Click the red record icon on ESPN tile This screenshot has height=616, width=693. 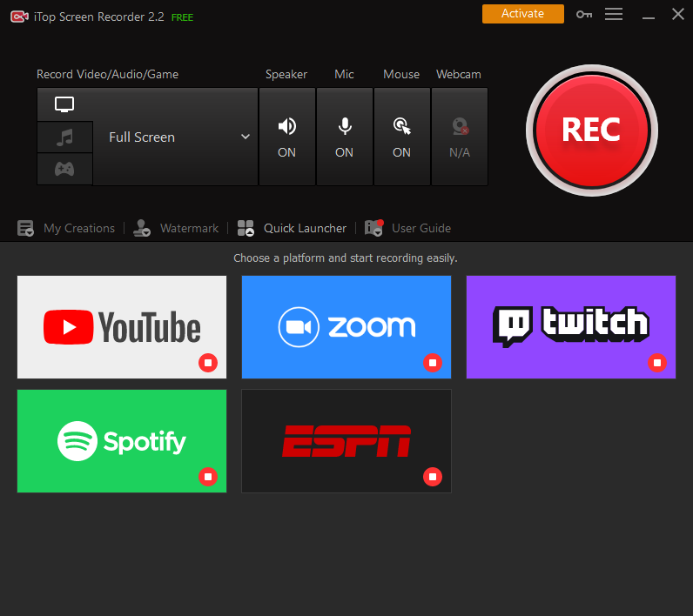click(433, 477)
